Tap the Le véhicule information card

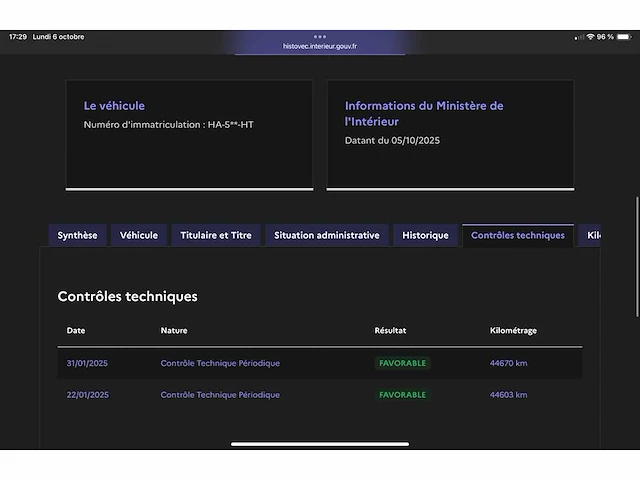(189, 134)
